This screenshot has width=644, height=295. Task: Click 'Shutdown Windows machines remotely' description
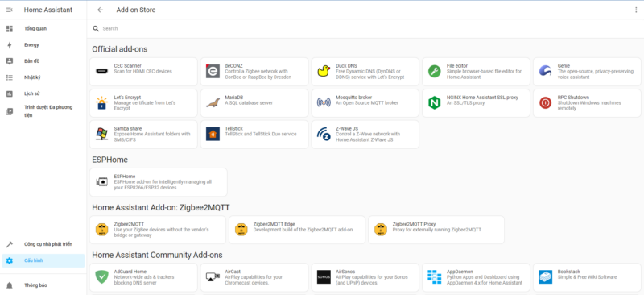589,106
